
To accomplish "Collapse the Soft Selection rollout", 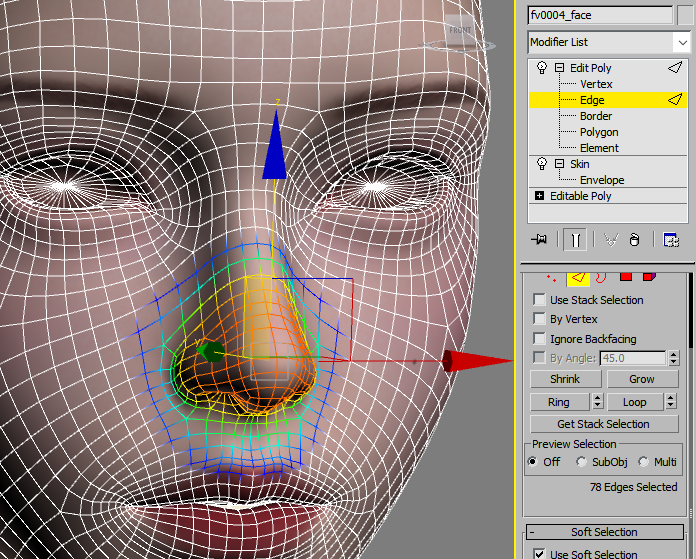I will click(x=605, y=531).
